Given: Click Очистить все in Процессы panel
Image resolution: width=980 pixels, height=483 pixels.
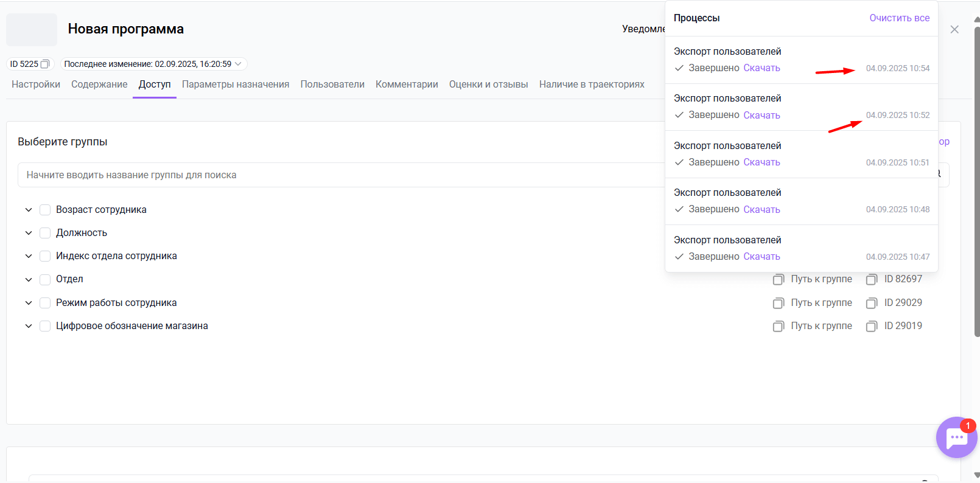Looking at the screenshot, I should coord(899,18).
